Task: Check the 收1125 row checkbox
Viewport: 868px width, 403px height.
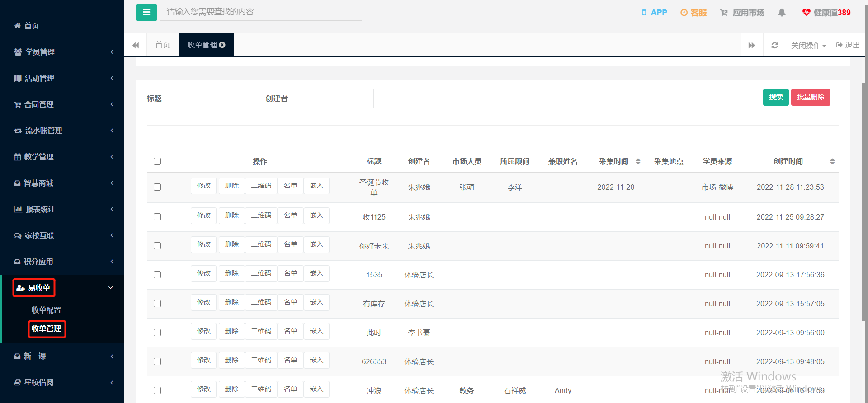Action: tap(157, 217)
